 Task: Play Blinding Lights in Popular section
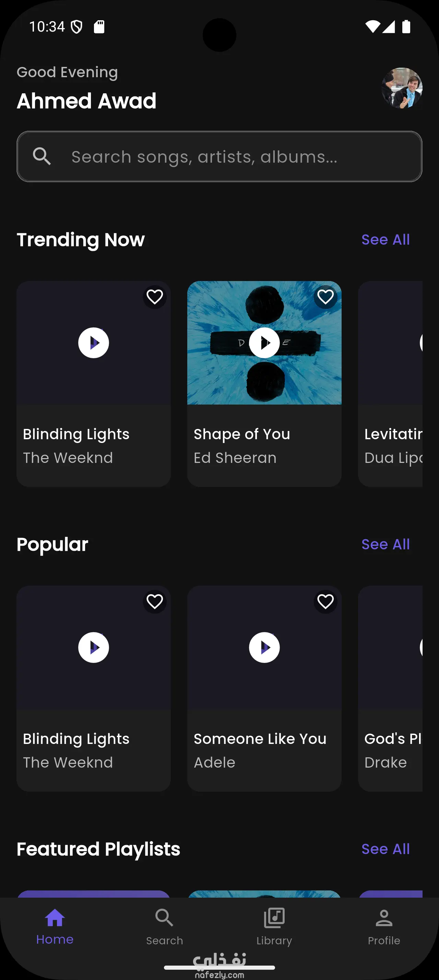[94, 647]
